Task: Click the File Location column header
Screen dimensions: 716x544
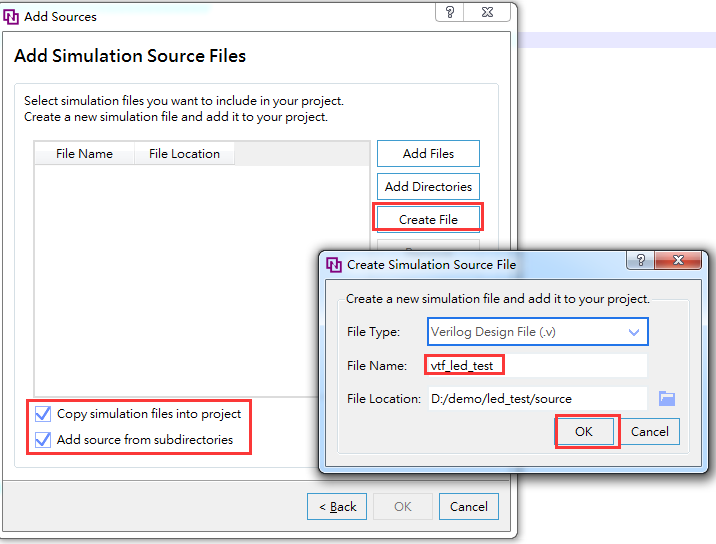Action: pyautogui.click(x=184, y=153)
